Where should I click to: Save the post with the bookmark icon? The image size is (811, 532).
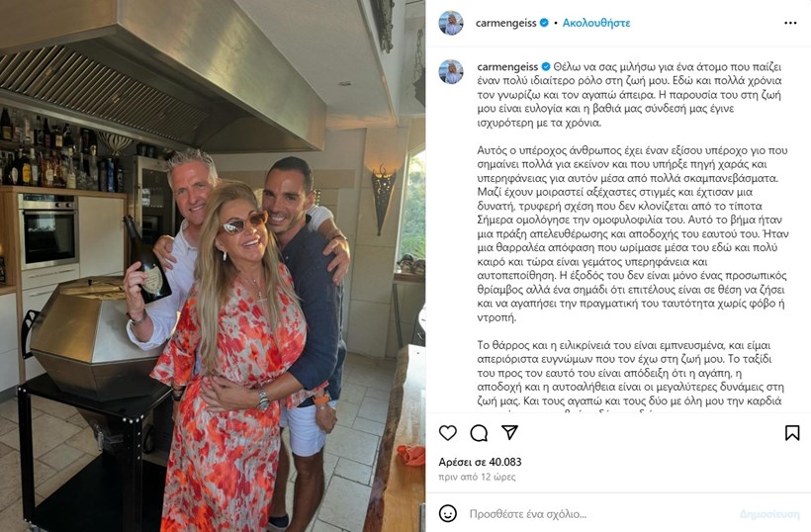tap(792, 433)
